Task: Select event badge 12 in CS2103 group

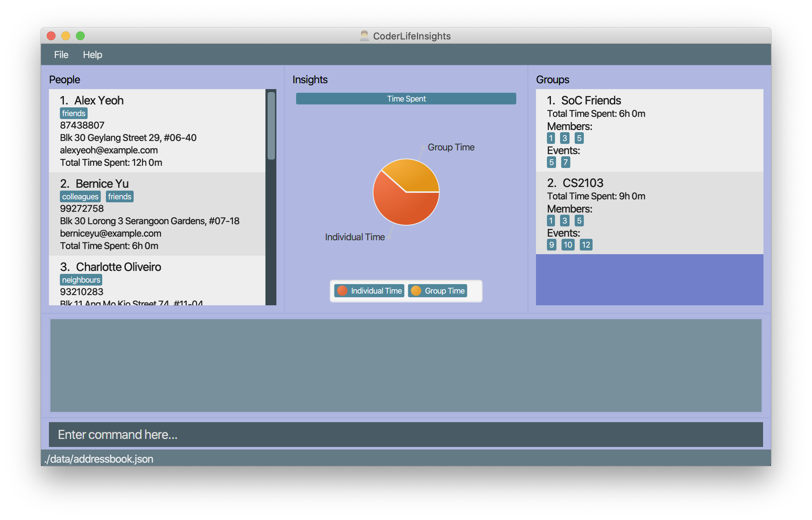Action: [586, 245]
